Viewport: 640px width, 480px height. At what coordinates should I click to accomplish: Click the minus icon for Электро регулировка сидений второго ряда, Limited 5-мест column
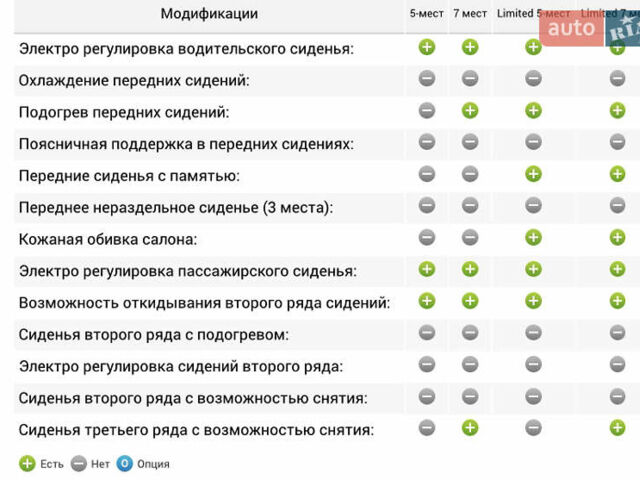click(x=533, y=364)
